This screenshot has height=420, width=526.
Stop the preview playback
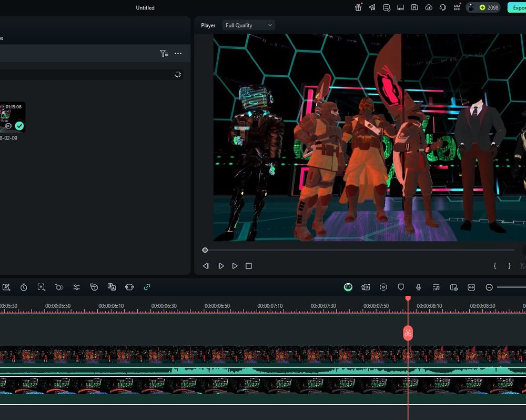click(x=249, y=266)
